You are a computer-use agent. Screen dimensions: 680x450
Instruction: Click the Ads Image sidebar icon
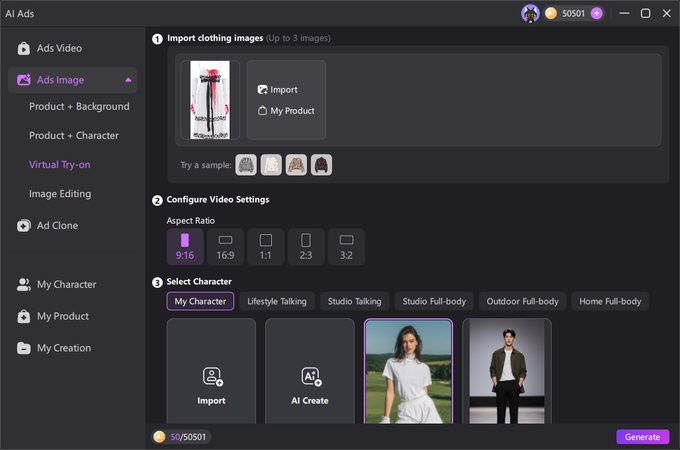(x=23, y=80)
